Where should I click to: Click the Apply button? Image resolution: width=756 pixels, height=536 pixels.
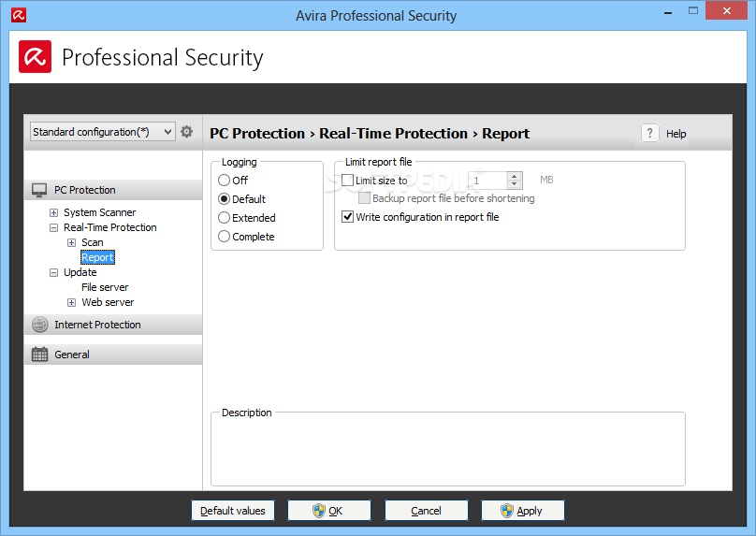(523, 511)
